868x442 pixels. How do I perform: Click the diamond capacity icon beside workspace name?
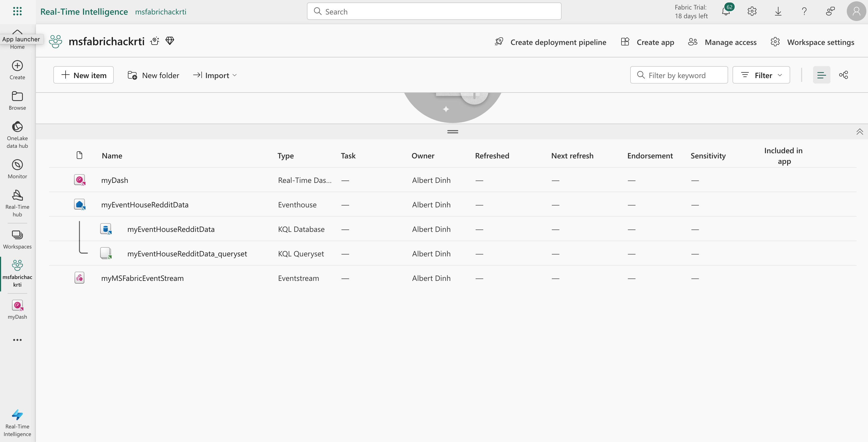pyautogui.click(x=170, y=41)
